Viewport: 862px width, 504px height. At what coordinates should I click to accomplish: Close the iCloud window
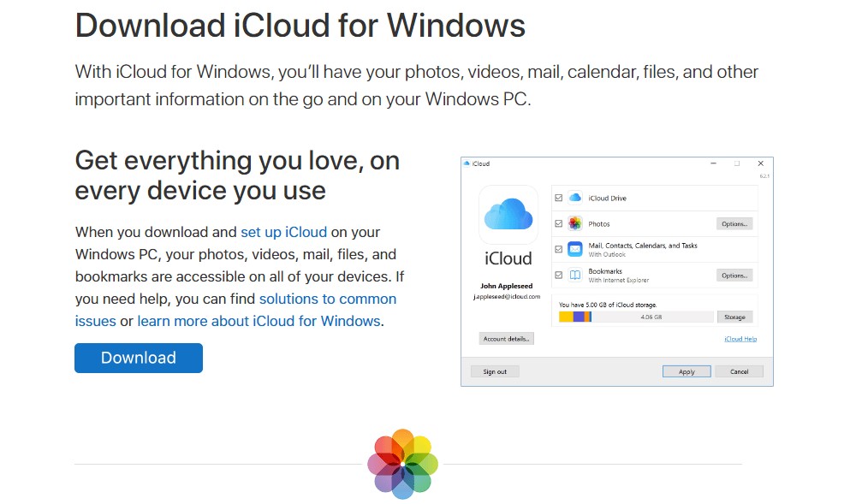click(761, 163)
